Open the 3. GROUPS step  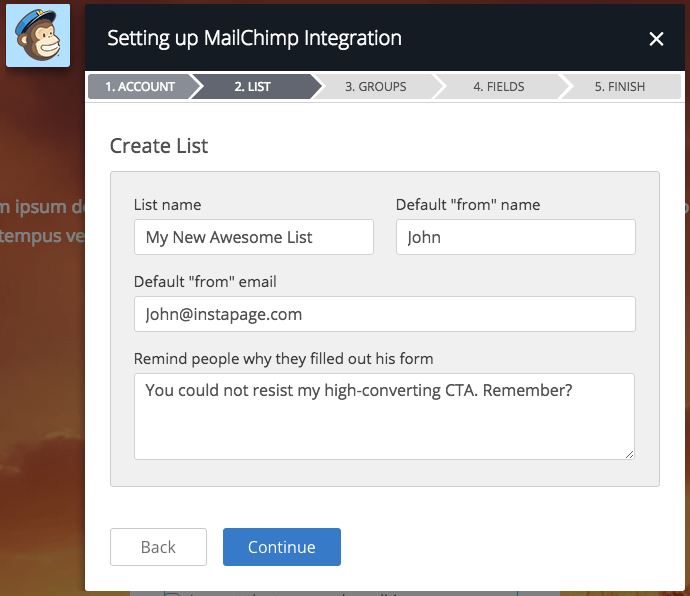(375, 86)
